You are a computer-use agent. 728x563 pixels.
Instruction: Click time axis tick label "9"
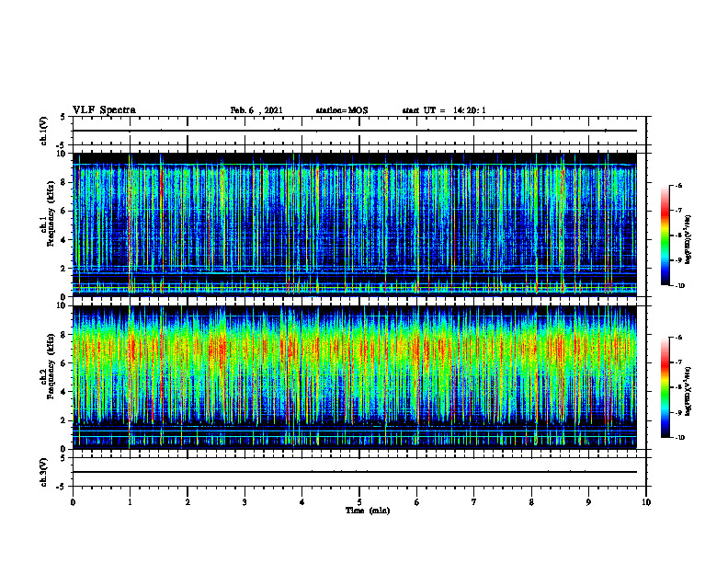pyautogui.click(x=588, y=502)
